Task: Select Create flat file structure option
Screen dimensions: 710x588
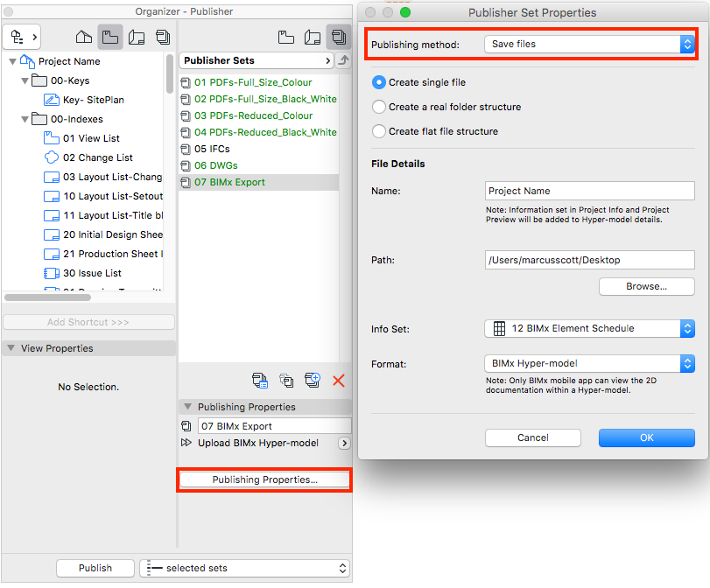Action: (x=378, y=131)
